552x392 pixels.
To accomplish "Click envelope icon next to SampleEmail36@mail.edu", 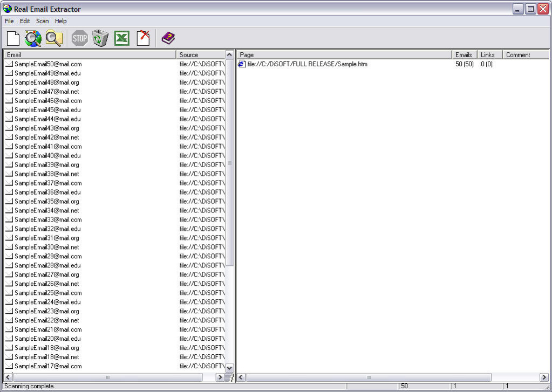I will pos(9,192).
